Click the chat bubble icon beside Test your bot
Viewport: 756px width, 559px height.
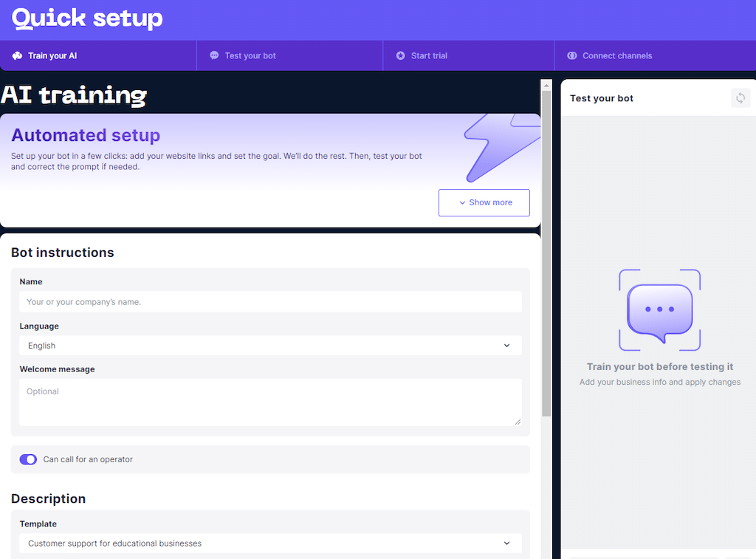pyautogui.click(x=214, y=55)
